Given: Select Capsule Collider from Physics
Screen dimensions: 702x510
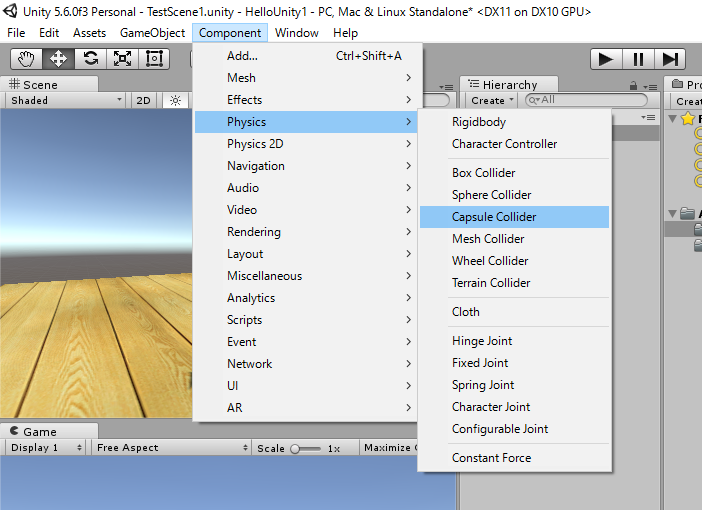Looking at the screenshot, I should pos(514,217).
